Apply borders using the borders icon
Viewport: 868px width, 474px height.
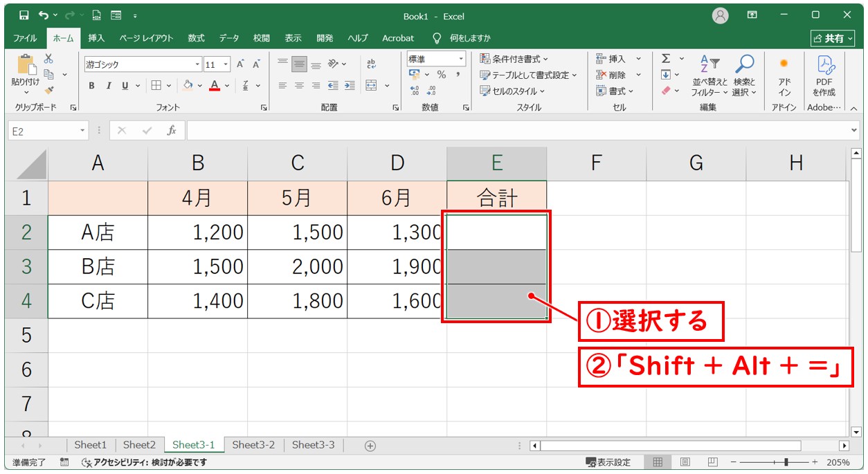156,85
